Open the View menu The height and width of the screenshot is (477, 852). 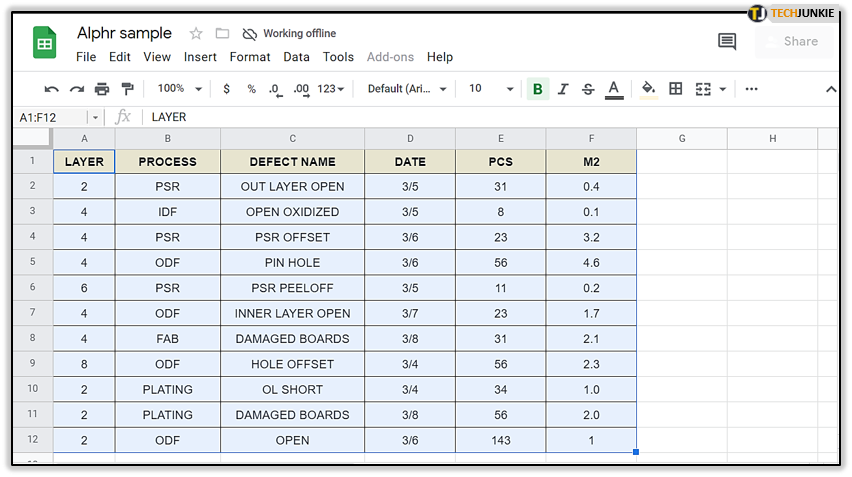coord(157,57)
